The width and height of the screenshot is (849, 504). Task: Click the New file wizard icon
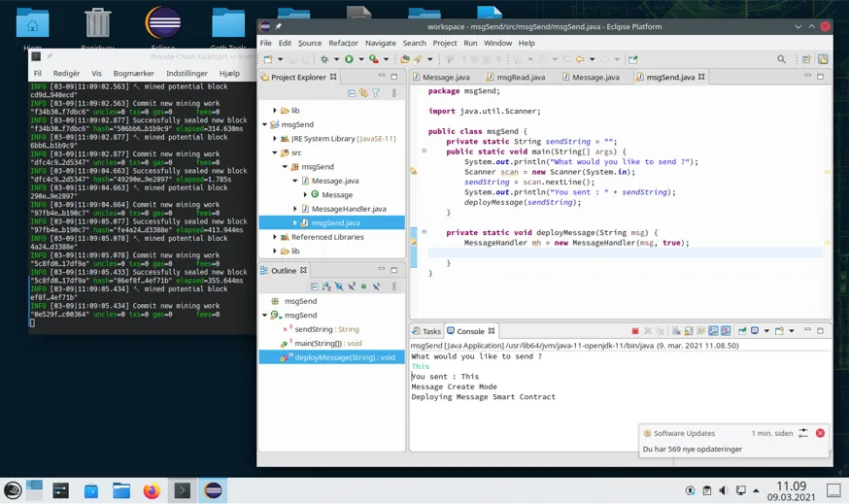pyautogui.click(x=268, y=59)
